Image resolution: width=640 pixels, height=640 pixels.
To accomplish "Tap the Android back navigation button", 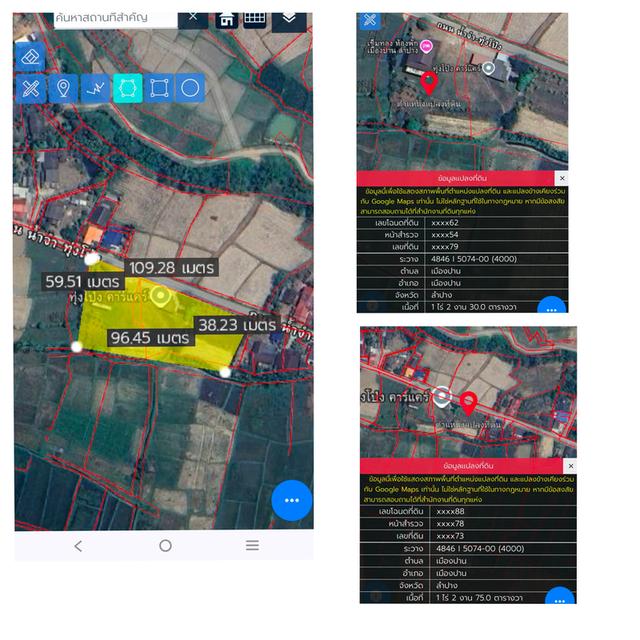I will (78, 545).
